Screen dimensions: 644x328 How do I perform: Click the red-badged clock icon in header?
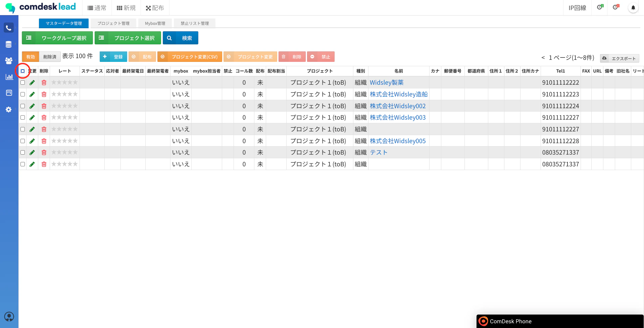pyautogui.click(x=616, y=7)
